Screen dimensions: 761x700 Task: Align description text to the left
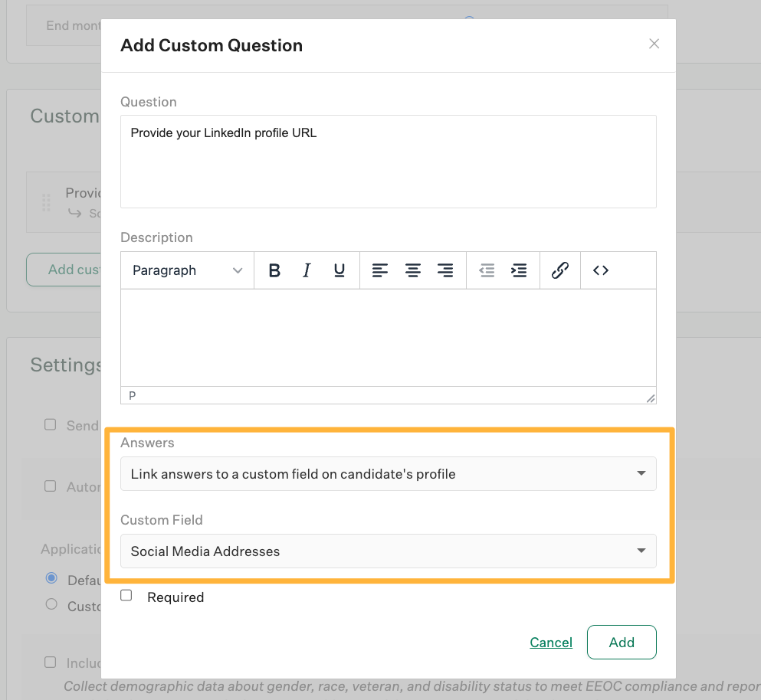pos(380,270)
